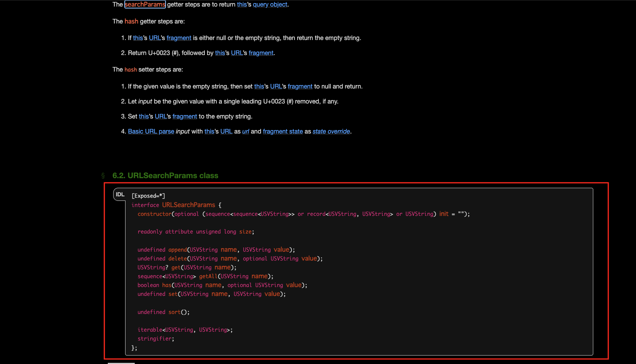Screen dimensions: 636x364
Task: Click URLSearchParams interface name in IDL
Action: [x=189, y=205]
